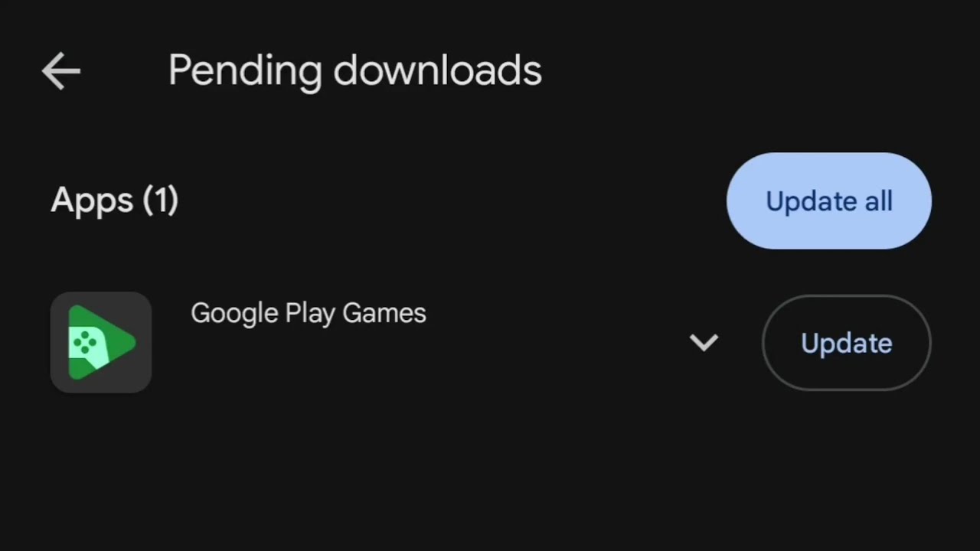Select the Apps (1) section heading

[x=115, y=201]
